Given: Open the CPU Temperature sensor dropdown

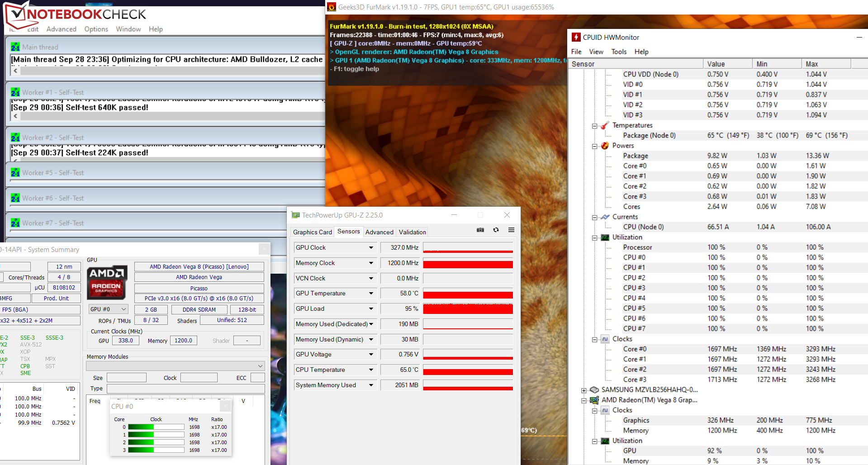Looking at the screenshot, I should [371, 370].
